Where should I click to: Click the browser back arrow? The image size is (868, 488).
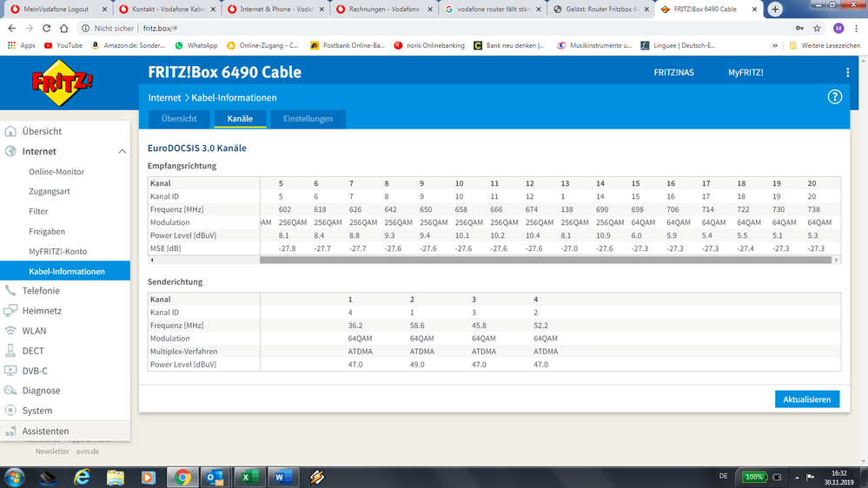[x=11, y=28]
